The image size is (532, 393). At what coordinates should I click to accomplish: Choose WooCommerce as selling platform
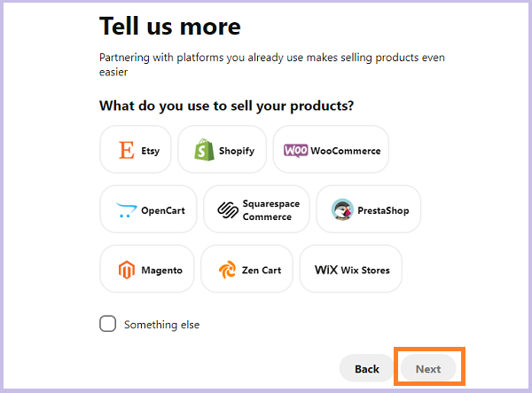tap(331, 150)
